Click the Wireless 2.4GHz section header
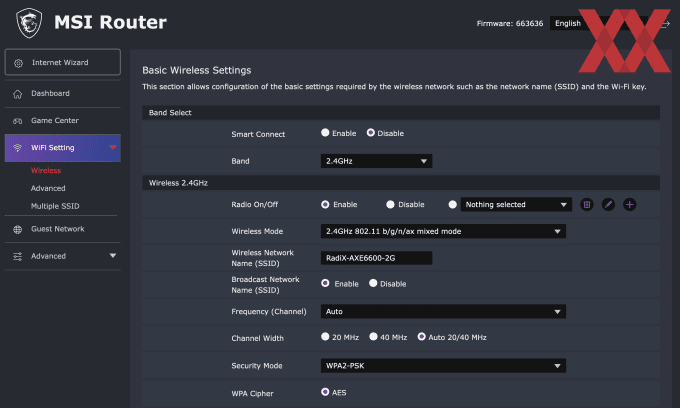This screenshot has width=680, height=408. coord(401,183)
